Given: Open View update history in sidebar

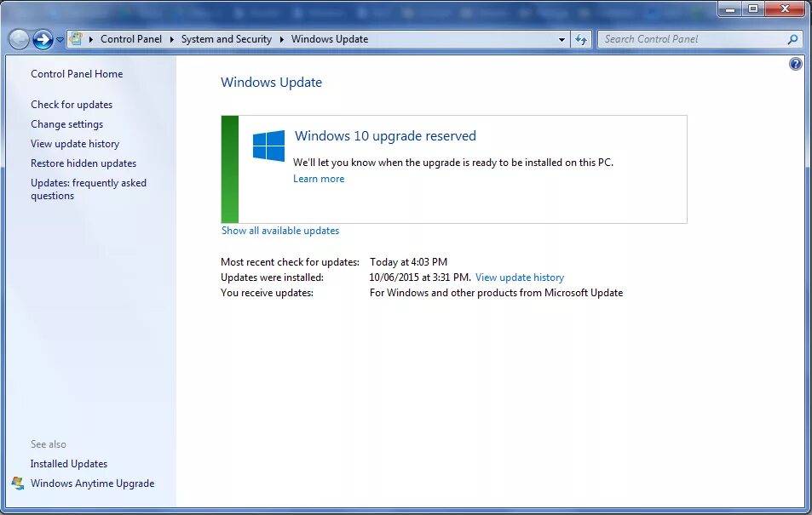Looking at the screenshot, I should tap(75, 144).
